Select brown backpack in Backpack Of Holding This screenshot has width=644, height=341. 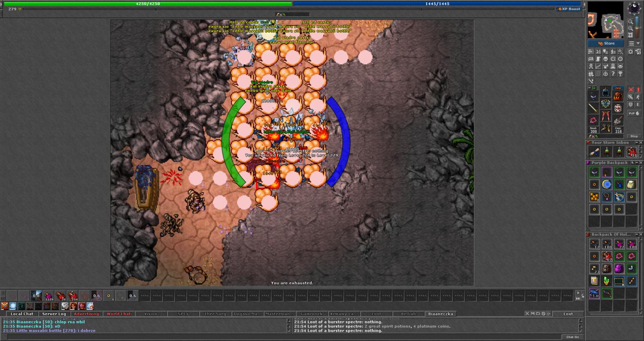pos(607,269)
